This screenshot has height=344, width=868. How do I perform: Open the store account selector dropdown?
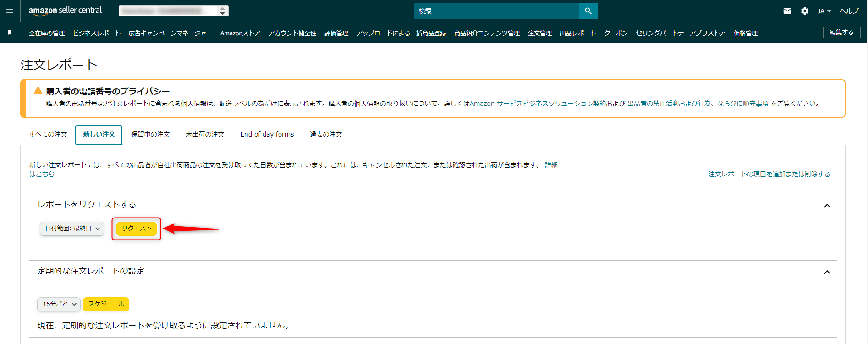coord(174,11)
